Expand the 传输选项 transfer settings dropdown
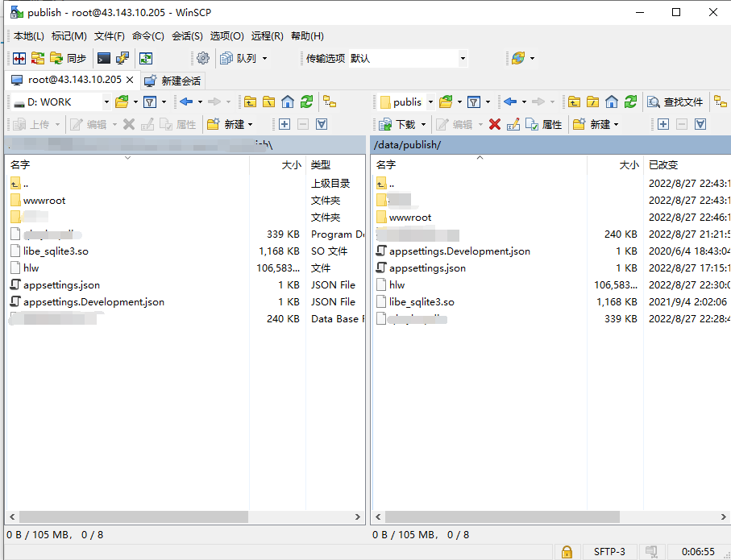This screenshot has width=731, height=560. (463, 58)
